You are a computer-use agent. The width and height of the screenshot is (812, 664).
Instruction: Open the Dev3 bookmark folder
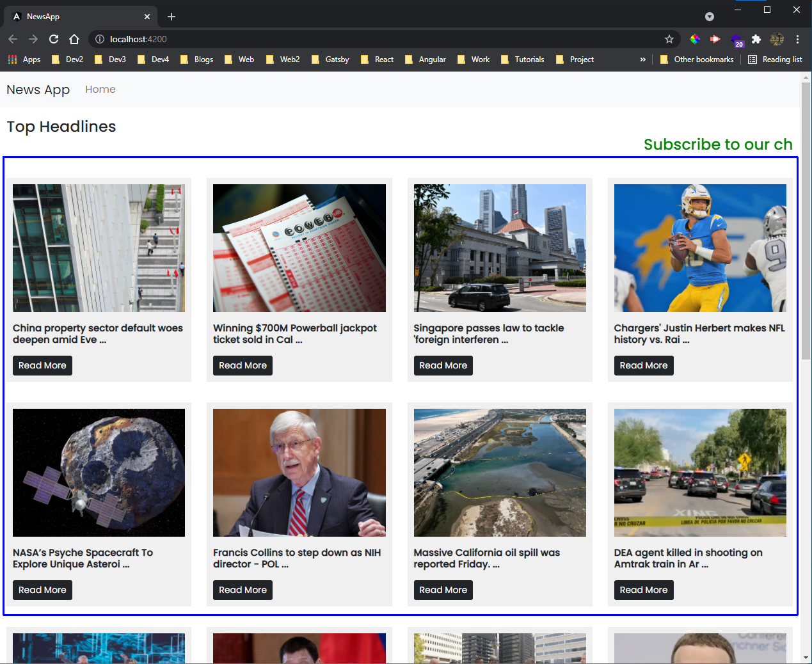click(111, 59)
